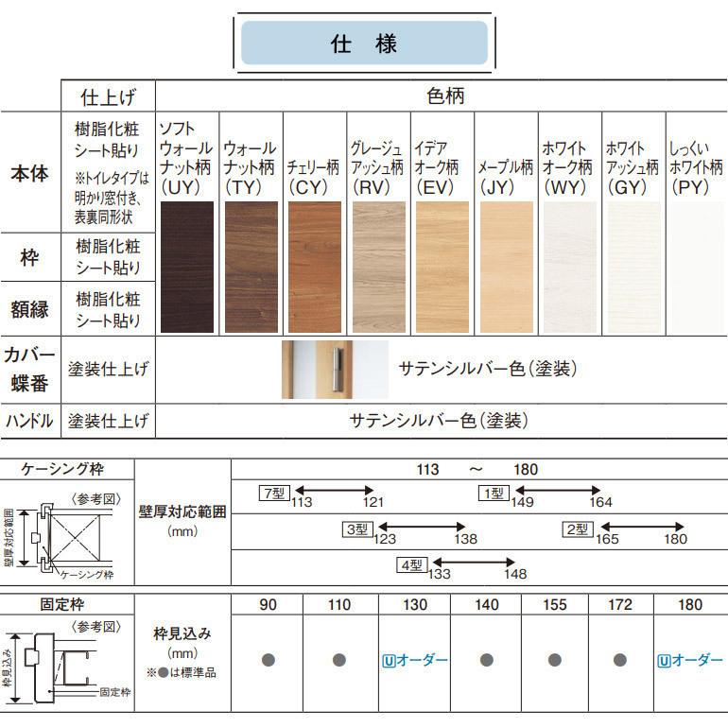This screenshot has width=728, height=728.
Task: Pick the Maple (JY) color swatch
Action: (506, 267)
